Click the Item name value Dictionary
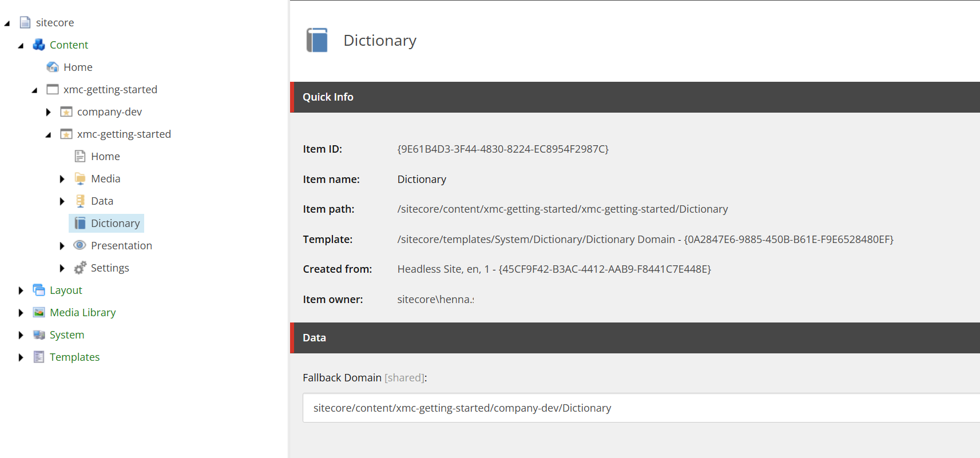This screenshot has height=458, width=980. tap(422, 179)
